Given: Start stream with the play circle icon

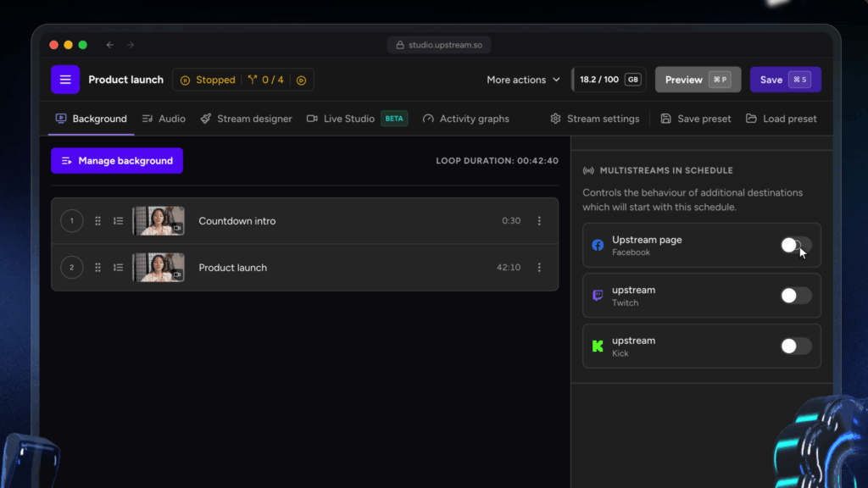Looking at the screenshot, I should coord(301,80).
